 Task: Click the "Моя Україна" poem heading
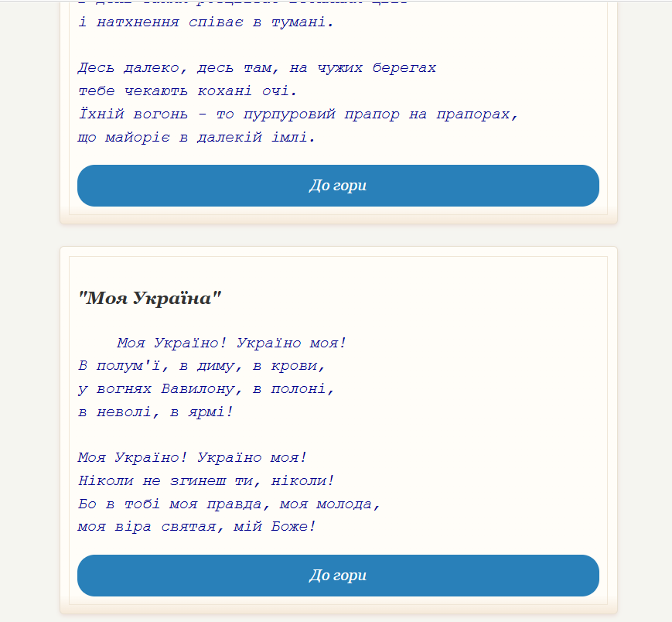tap(150, 298)
